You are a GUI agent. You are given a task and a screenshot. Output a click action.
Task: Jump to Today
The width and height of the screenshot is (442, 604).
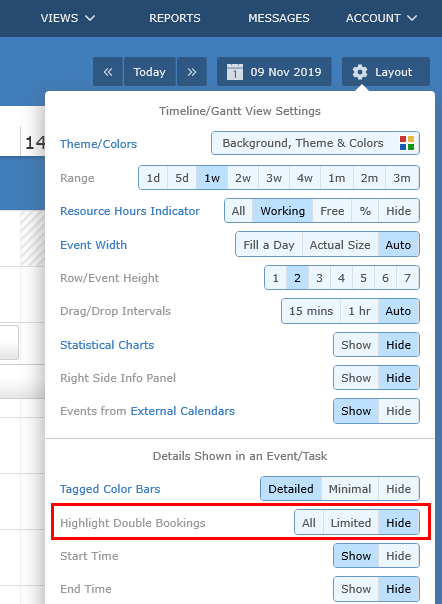[x=150, y=72]
